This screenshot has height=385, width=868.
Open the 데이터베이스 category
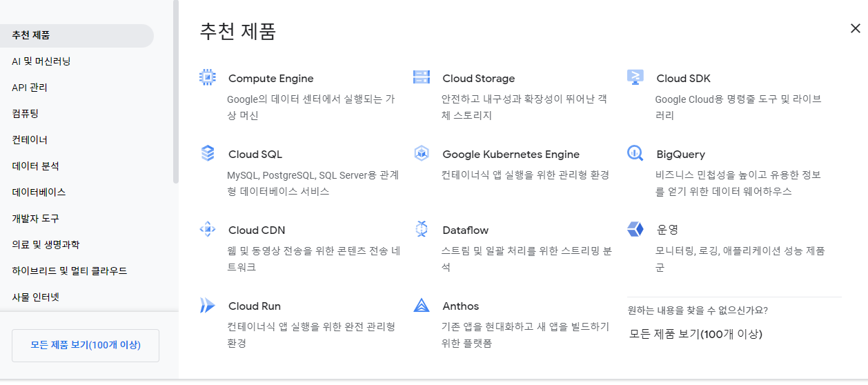(39, 192)
